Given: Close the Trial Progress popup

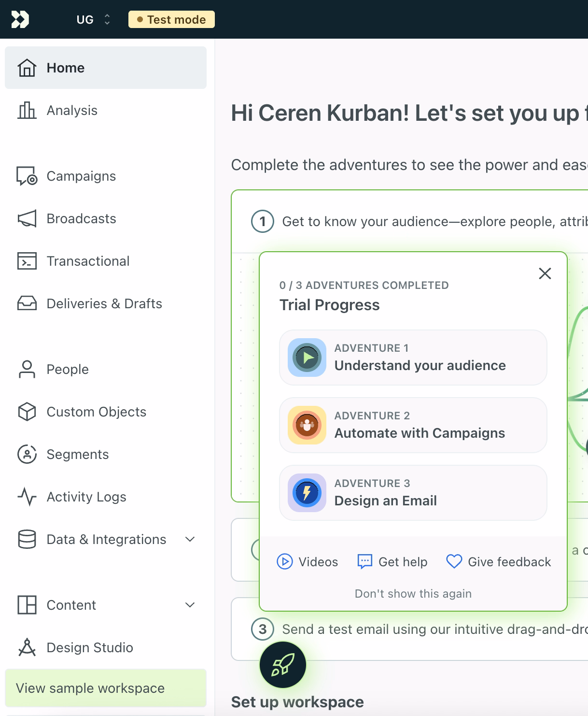Looking at the screenshot, I should pyautogui.click(x=545, y=273).
